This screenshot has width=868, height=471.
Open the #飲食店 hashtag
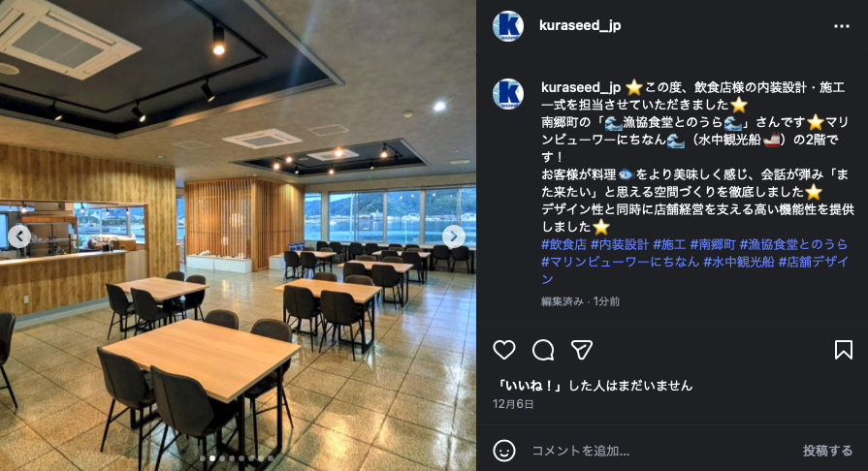pyautogui.click(x=563, y=244)
